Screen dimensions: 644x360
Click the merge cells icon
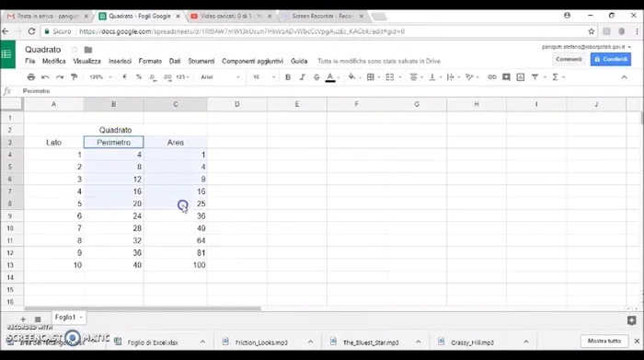[x=390, y=76]
